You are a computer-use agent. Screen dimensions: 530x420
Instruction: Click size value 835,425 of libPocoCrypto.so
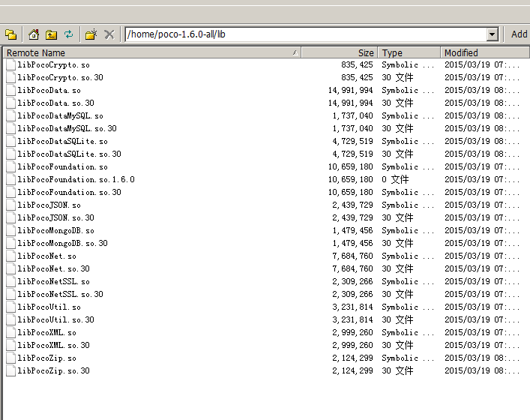click(357, 65)
